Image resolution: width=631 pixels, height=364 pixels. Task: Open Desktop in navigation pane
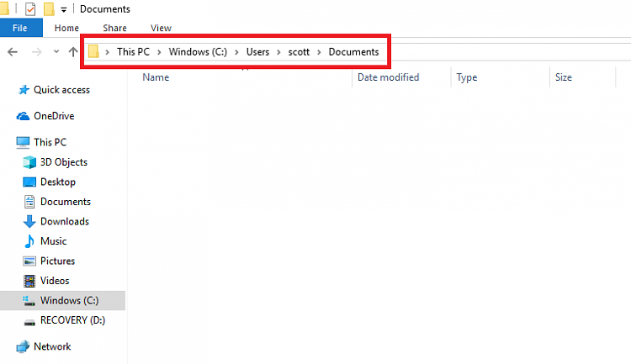pos(58,182)
